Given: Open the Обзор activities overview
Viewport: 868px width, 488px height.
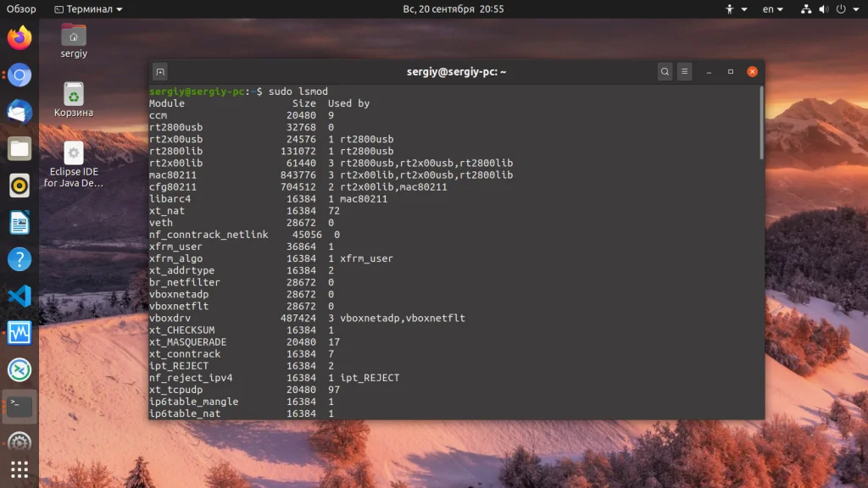Looking at the screenshot, I should [x=21, y=8].
